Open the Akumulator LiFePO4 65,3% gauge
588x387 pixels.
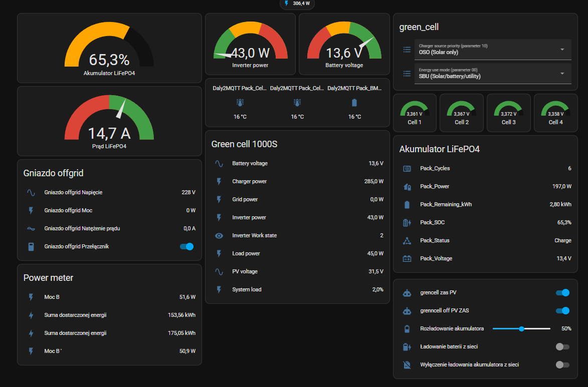109,48
